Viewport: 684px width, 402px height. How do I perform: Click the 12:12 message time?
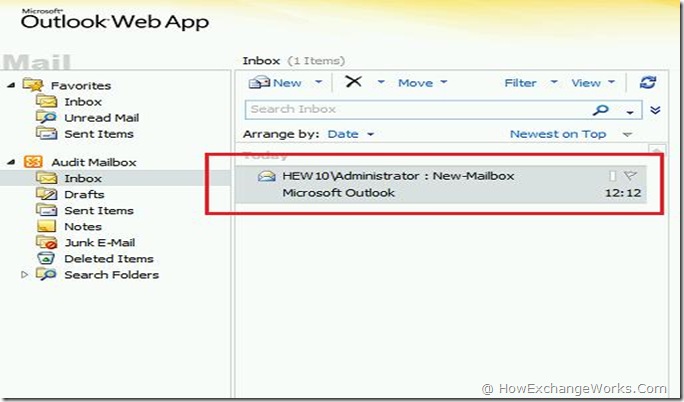(623, 193)
